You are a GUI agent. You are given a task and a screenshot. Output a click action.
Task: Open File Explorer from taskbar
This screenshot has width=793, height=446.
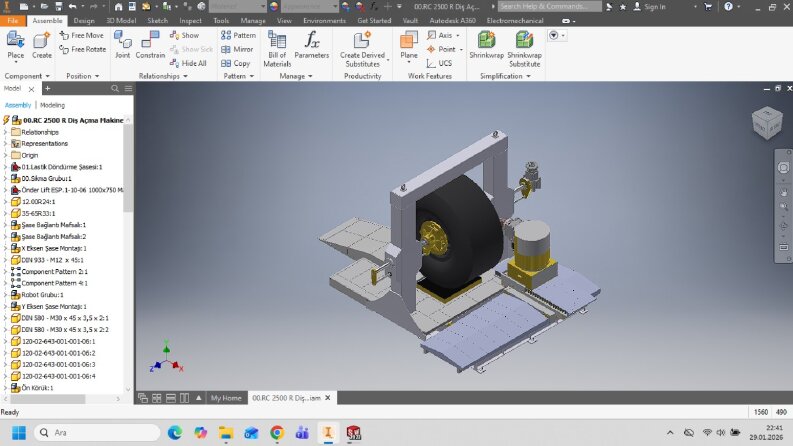point(226,433)
